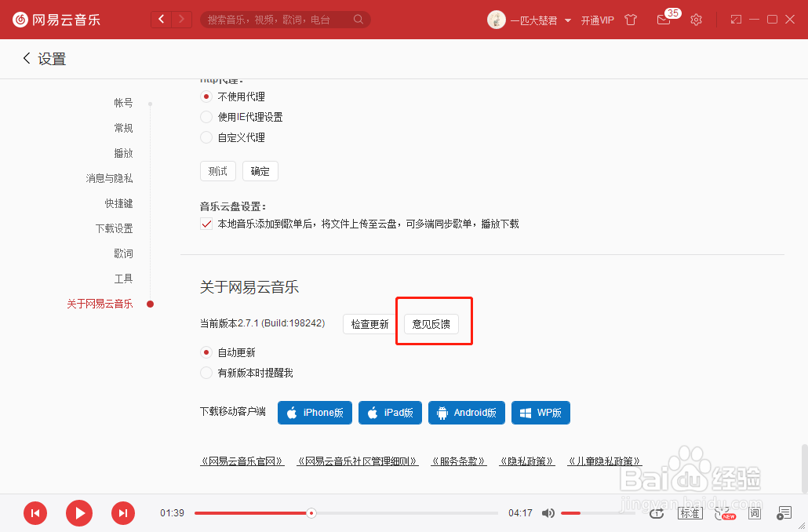
Task: Play the previous track
Action: (x=35, y=513)
